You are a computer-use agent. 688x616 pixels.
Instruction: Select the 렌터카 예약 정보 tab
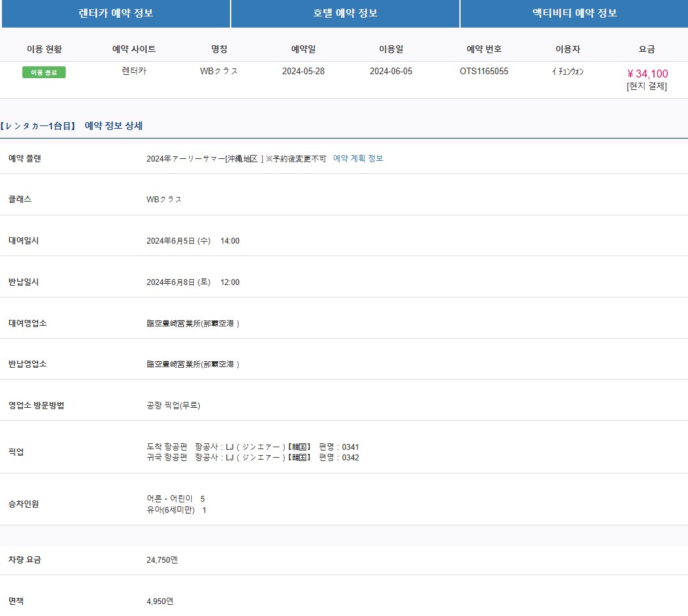115,14
